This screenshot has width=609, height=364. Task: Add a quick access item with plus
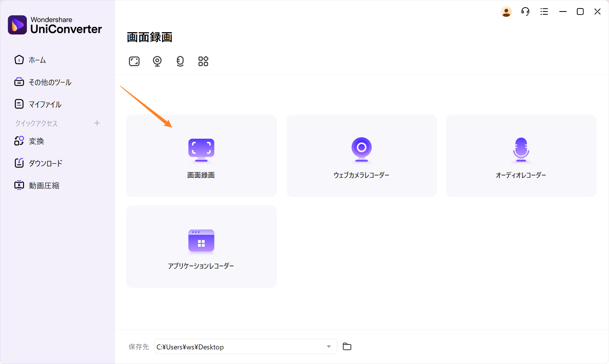(97, 123)
